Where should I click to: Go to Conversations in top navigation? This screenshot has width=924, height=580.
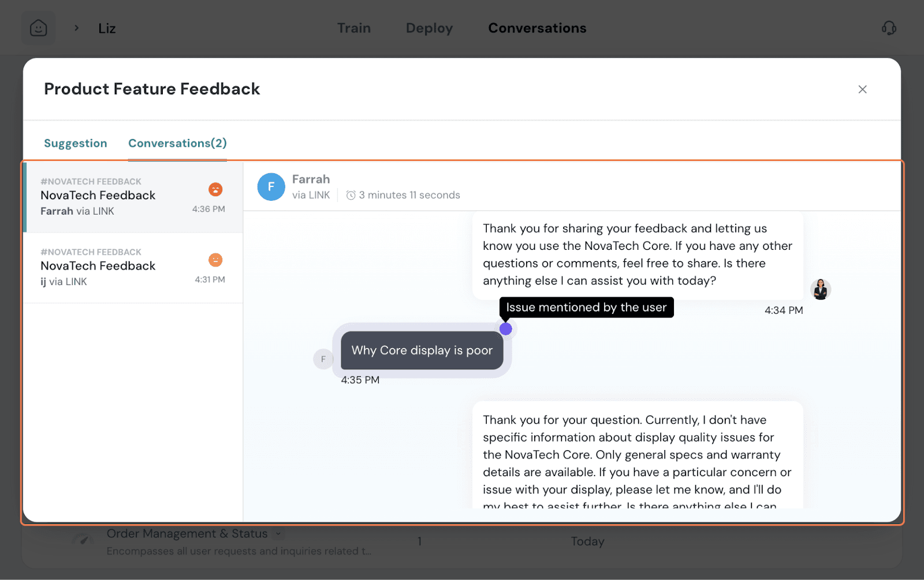537,28
